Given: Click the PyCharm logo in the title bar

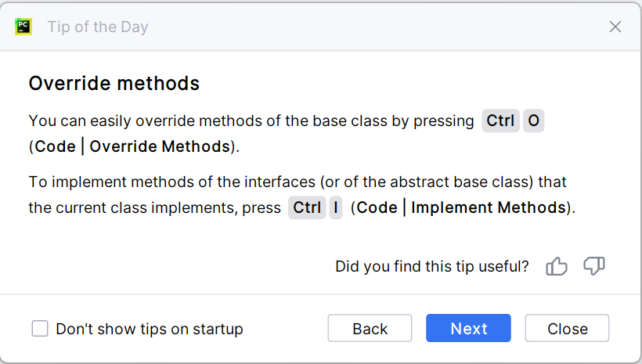Looking at the screenshot, I should (x=23, y=26).
